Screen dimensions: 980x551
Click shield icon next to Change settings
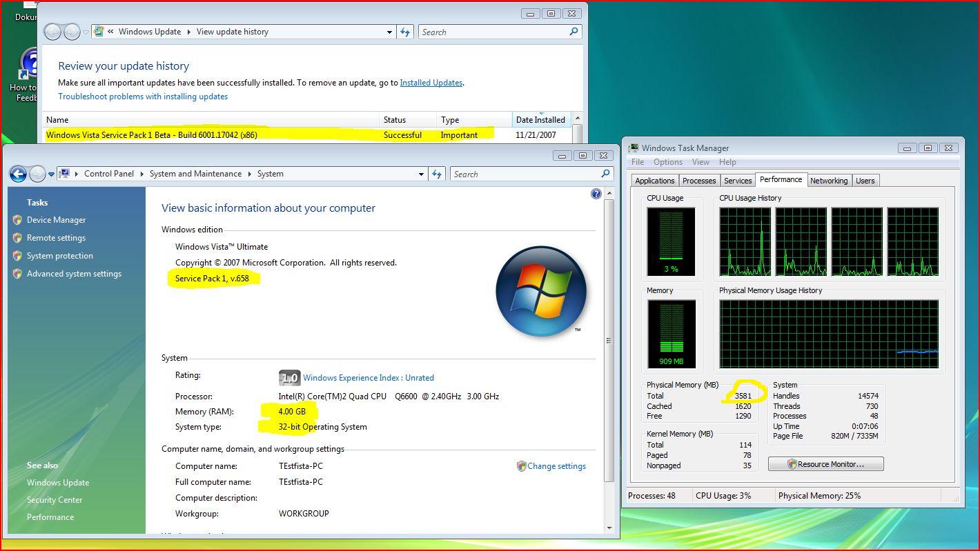pyautogui.click(x=521, y=466)
